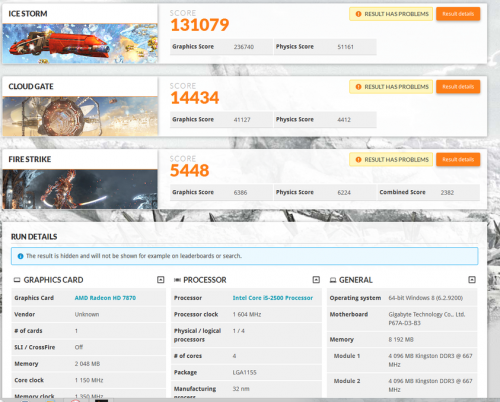The image size is (500, 402).
Task: Click graphics Memory value 2 048 MB
Action: [87, 364]
